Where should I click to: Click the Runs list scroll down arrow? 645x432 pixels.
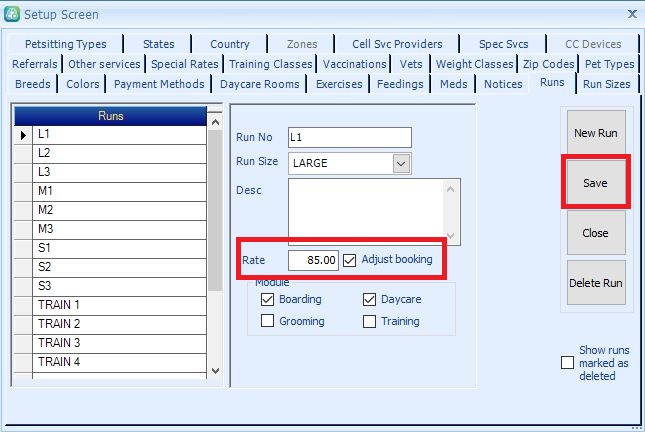point(214,370)
